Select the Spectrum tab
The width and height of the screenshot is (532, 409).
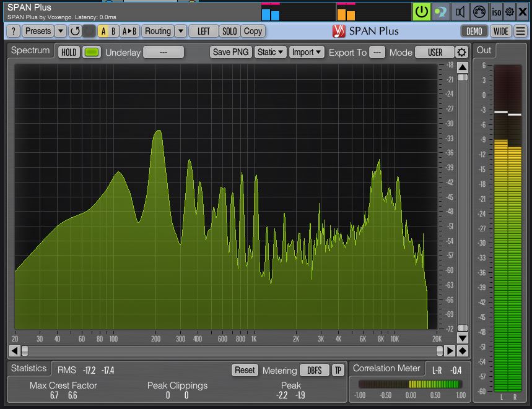30,51
